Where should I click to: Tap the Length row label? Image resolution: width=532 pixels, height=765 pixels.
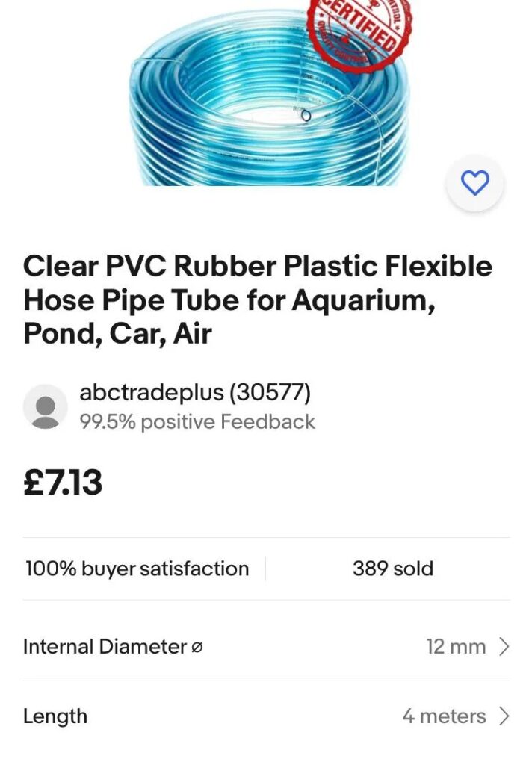[55, 716]
